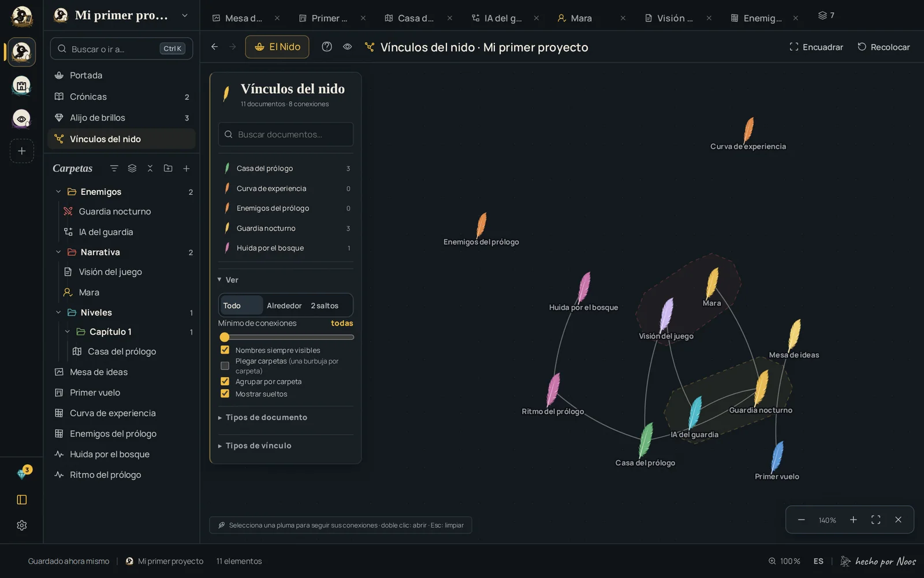Toggle the eye preview icon in toolbar
Viewport: 924px width, 578px height.
(x=347, y=47)
